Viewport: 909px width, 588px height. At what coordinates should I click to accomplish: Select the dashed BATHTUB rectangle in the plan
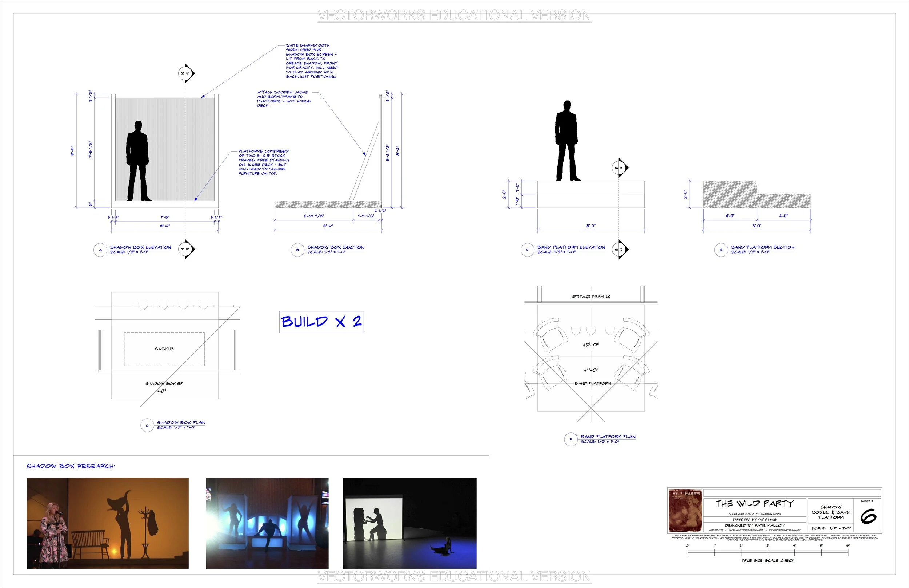pyautogui.click(x=164, y=349)
